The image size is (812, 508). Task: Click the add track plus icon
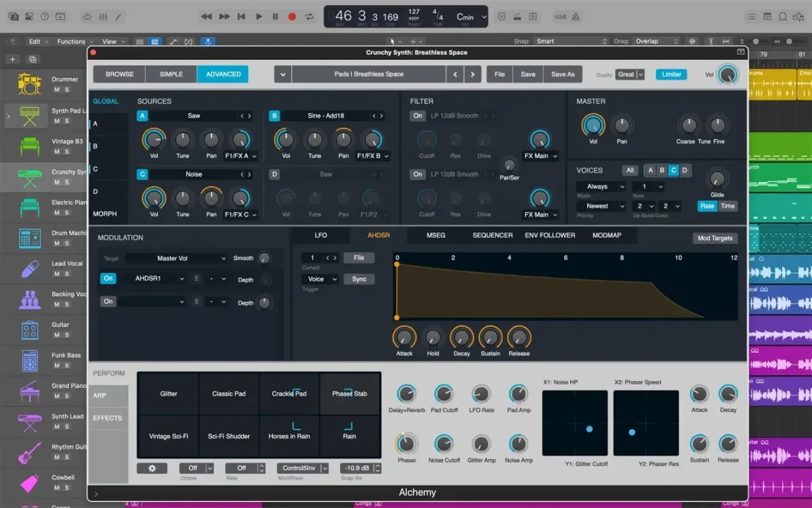click(x=13, y=59)
